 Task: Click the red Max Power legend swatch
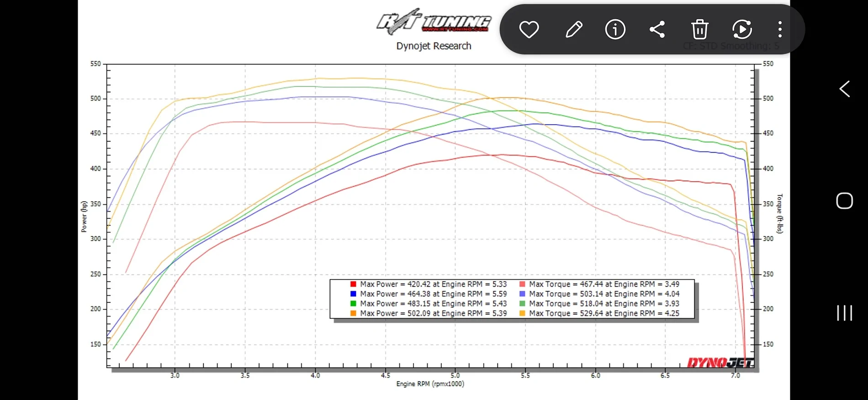point(353,284)
